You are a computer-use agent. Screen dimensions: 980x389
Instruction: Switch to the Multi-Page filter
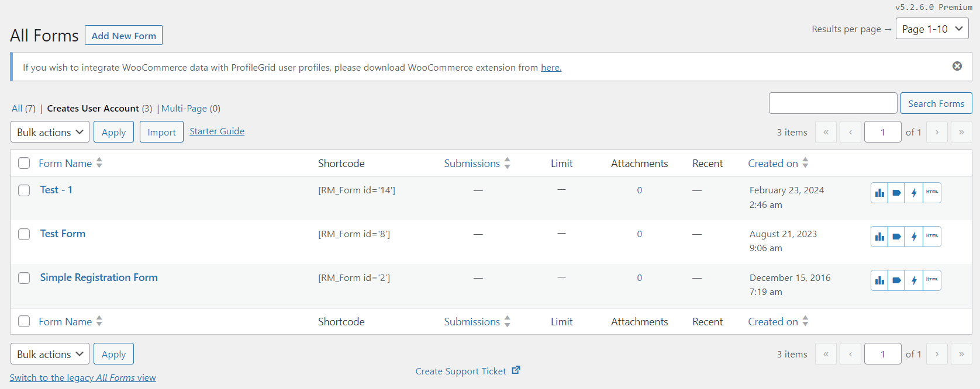pyautogui.click(x=191, y=109)
